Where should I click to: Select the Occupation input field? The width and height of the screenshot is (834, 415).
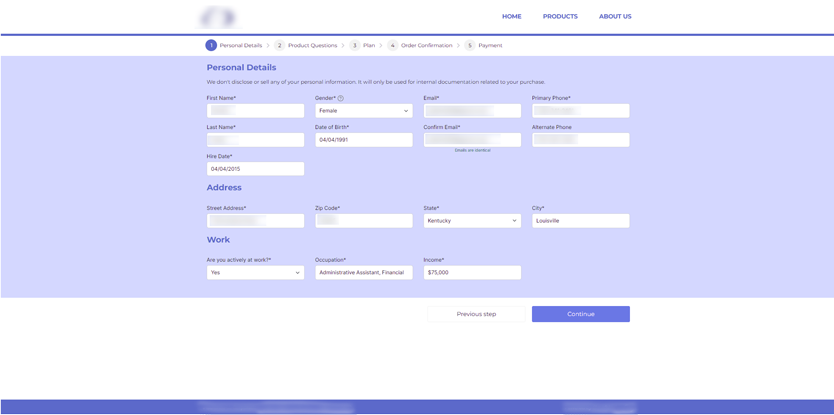(x=363, y=272)
